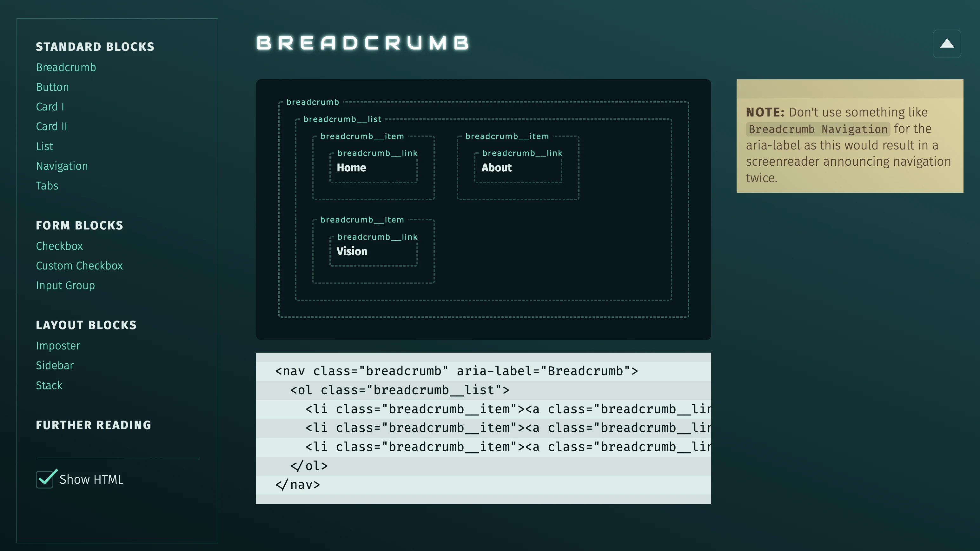Select Stack under Layout Blocks

coord(49,385)
